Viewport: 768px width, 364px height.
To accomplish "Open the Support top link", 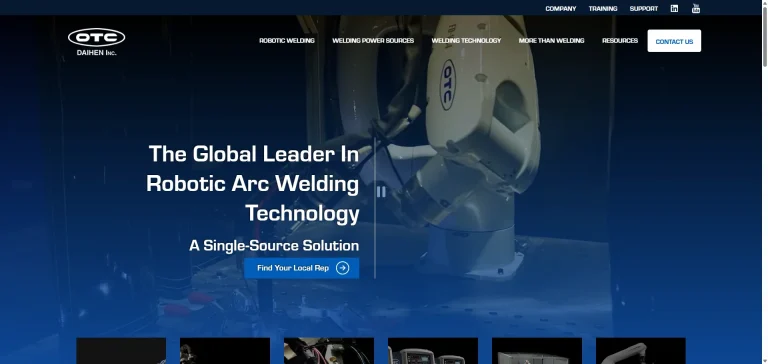I will point(644,8).
